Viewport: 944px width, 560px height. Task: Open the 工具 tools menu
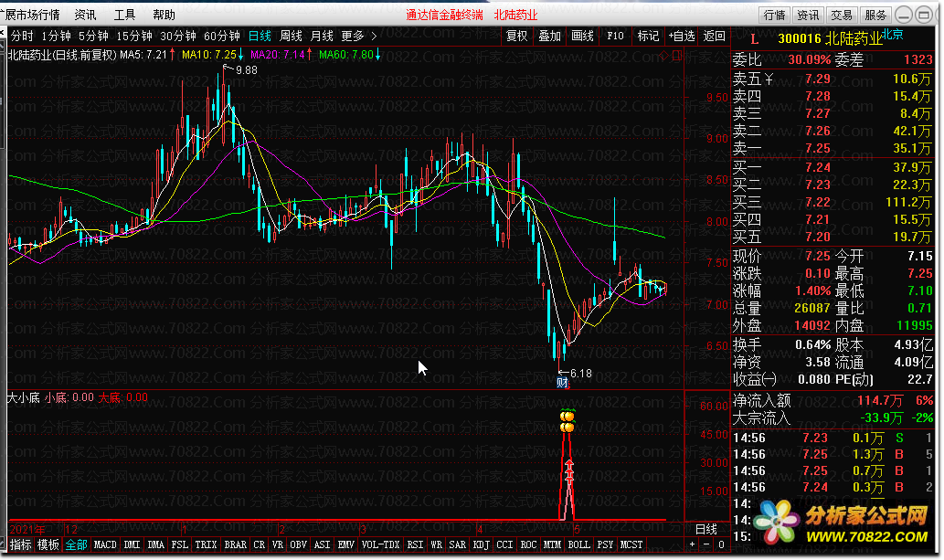124,15
